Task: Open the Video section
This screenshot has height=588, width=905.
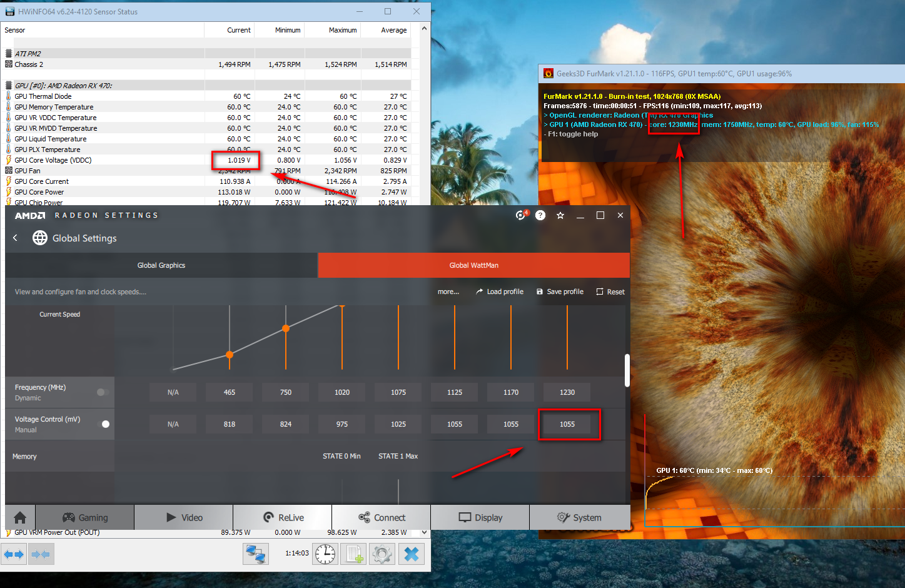Action: point(184,517)
